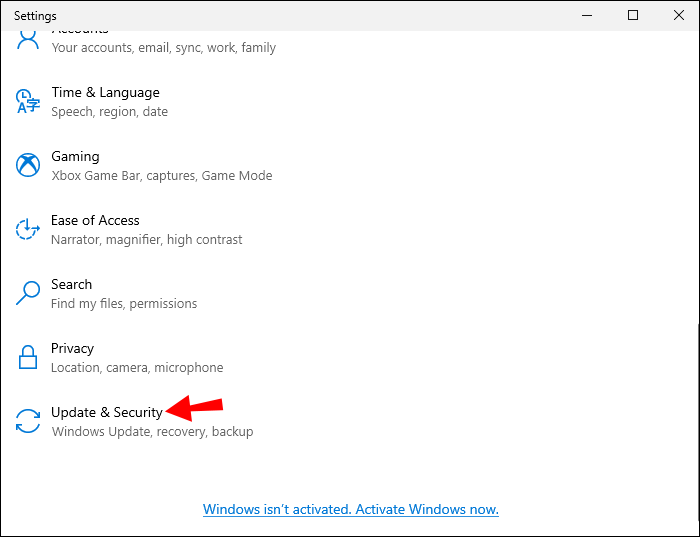Open the Search settings title
700x537 pixels.
[x=71, y=285]
